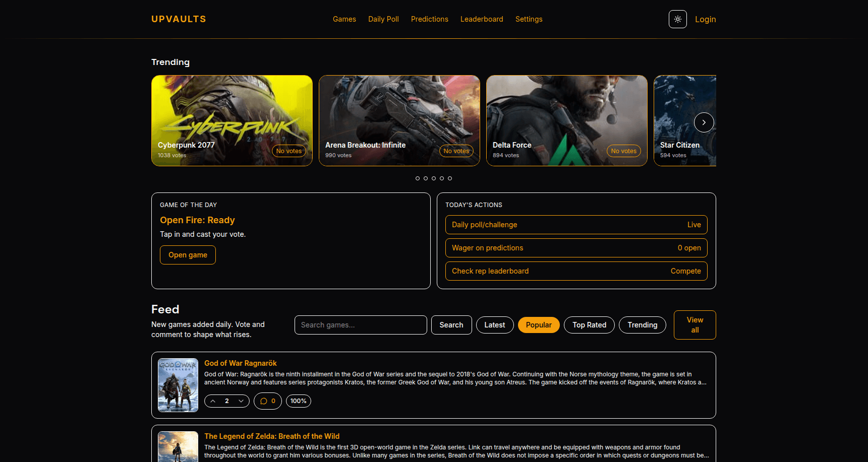Open the Daily Poll page
Screen dimensions: 868x462
[383, 19]
